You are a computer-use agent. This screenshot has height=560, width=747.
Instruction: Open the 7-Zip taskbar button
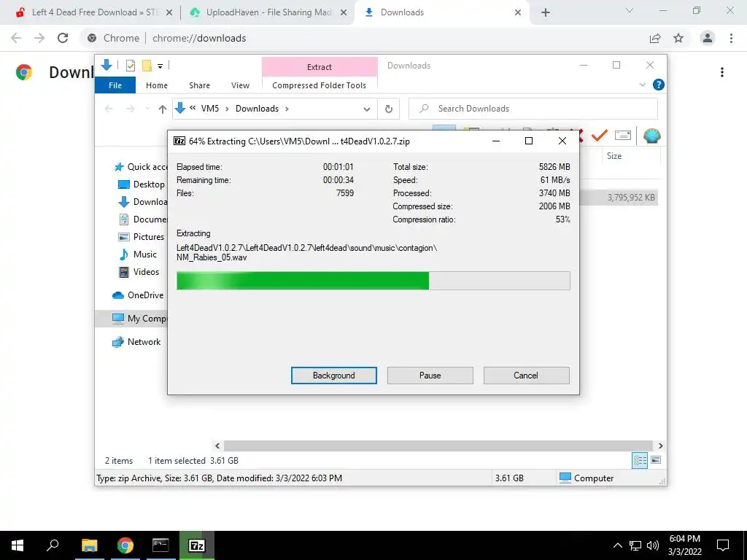click(197, 545)
